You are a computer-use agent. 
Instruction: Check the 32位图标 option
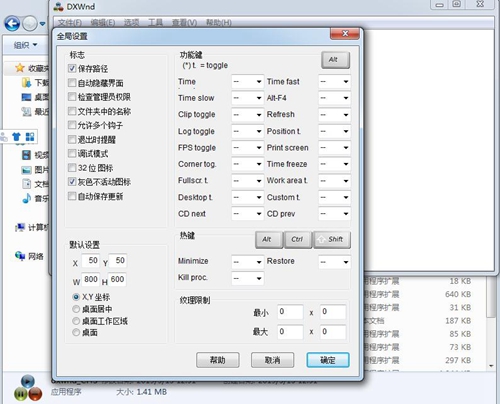click(x=72, y=168)
